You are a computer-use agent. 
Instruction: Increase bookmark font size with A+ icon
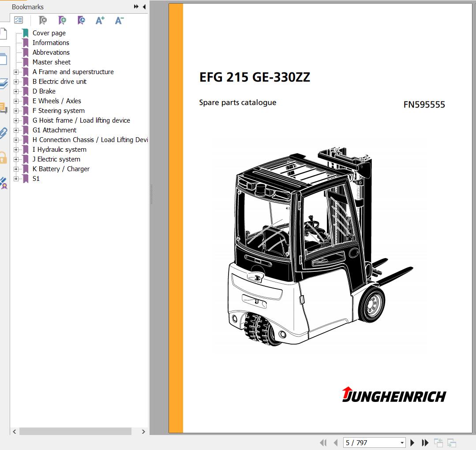click(x=100, y=20)
